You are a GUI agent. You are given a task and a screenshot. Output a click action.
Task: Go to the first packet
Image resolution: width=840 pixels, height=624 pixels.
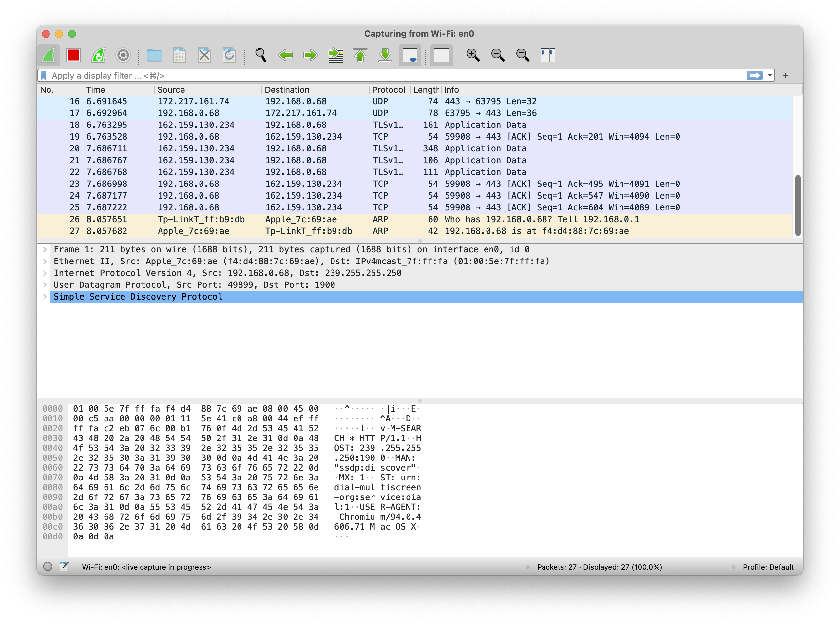tap(360, 55)
